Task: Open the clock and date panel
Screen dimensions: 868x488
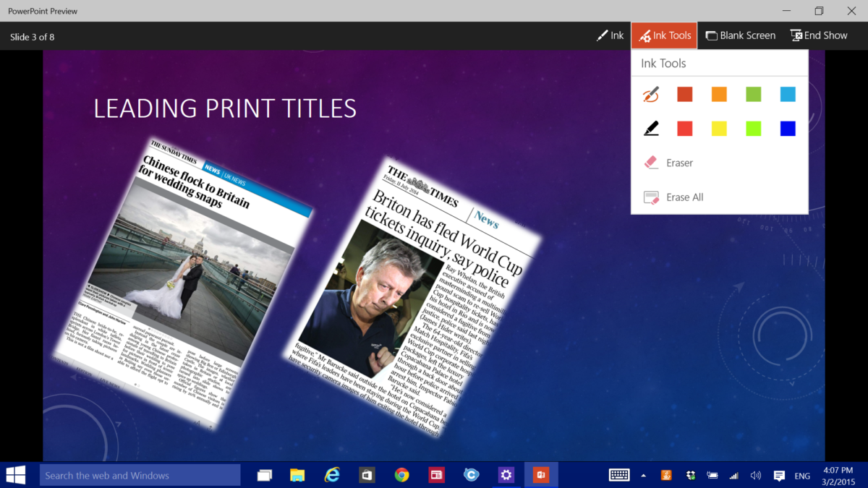Action: click(838, 475)
